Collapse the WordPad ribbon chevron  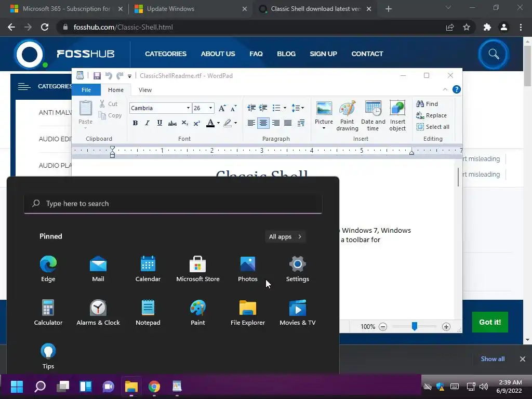445,89
